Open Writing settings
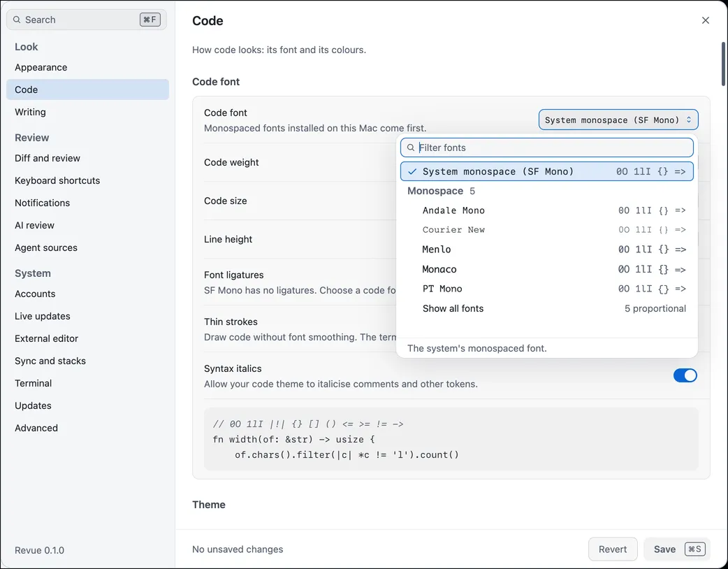Viewport: 728px width, 569px height. point(87,112)
